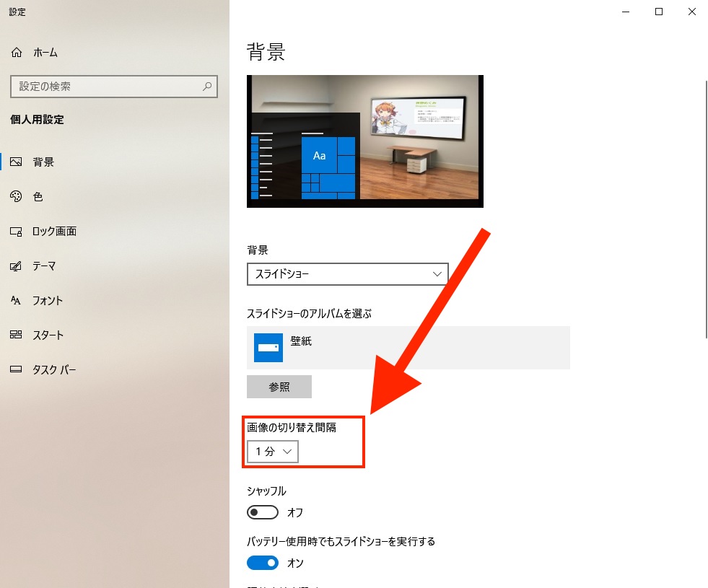
Task: Click the ロック画面 monitor icon
Action: pos(17,232)
